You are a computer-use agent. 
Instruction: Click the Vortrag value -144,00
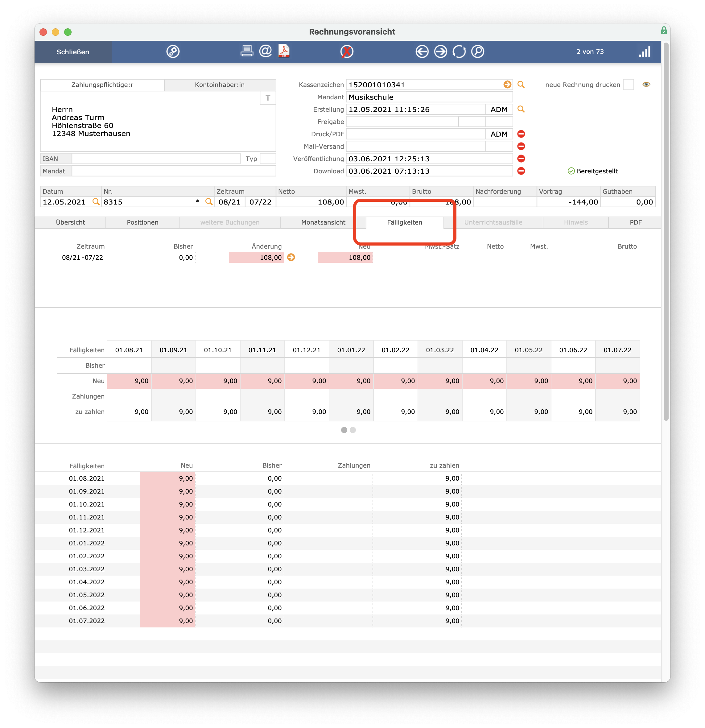pos(568,202)
